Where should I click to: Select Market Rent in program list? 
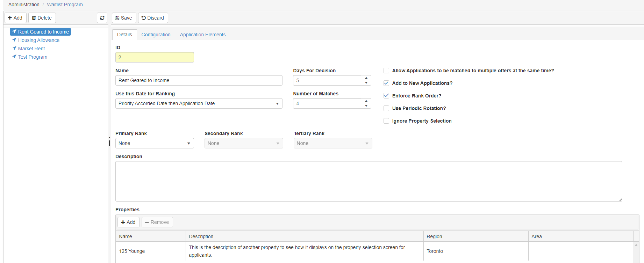point(31,49)
